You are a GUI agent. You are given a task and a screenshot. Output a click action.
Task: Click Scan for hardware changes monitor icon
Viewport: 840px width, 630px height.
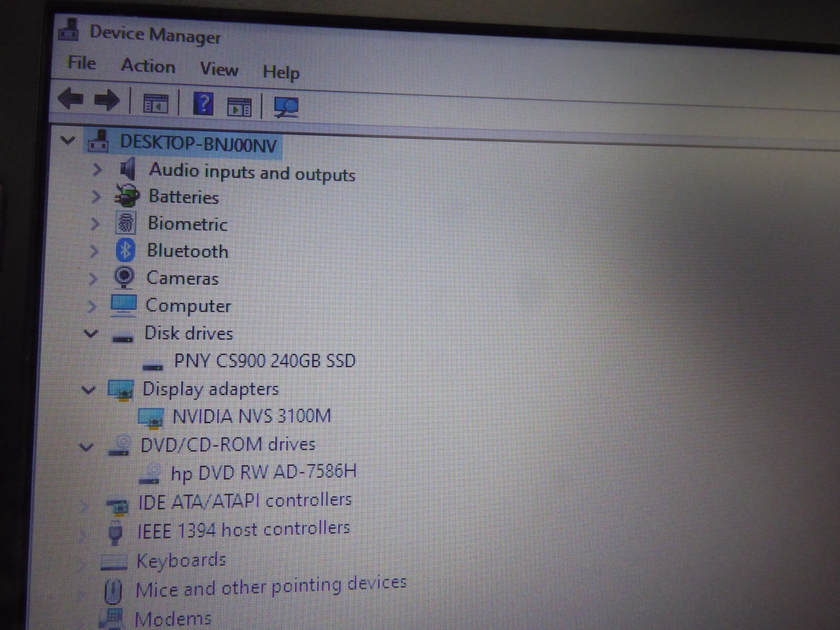coord(286,108)
